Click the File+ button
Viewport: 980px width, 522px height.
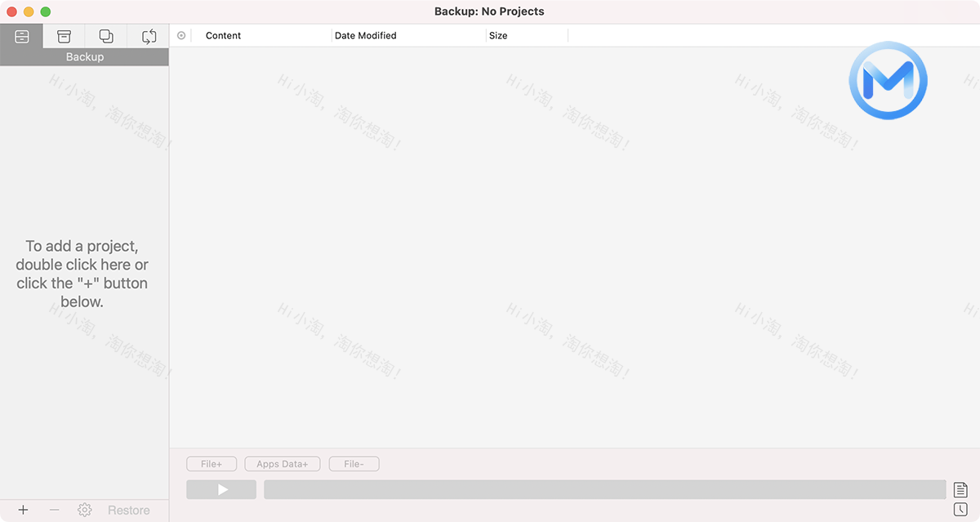212,463
